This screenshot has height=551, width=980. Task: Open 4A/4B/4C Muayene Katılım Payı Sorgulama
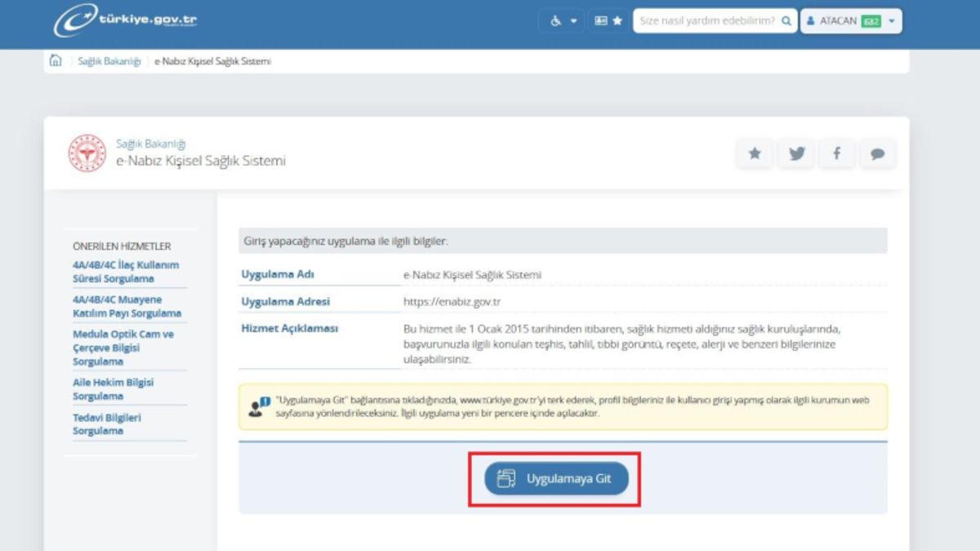click(127, 306)
